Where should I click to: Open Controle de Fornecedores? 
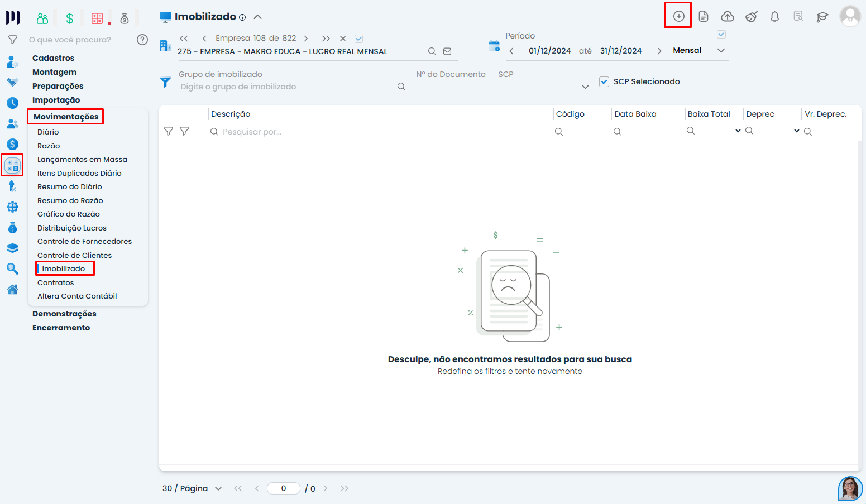[x=85, y=241]
